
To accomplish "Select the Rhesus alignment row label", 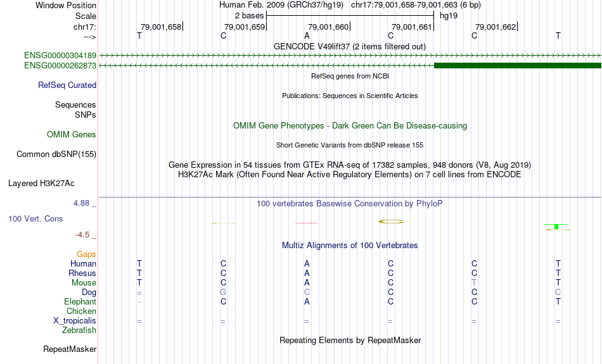I will pyautogui.click(x=82, y=273).
